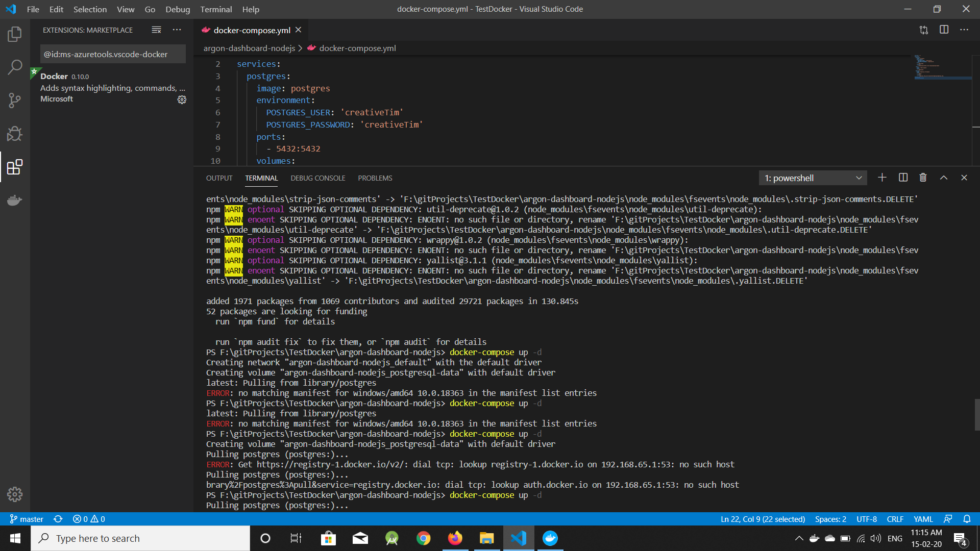The width and height of the screenshot is (980, 551).
Task: Clear extensions search results icon
Action: point(156,30)
